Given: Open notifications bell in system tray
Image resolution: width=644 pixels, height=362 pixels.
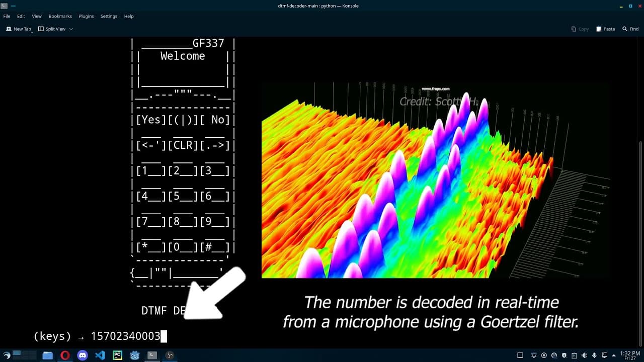Looking at the screenshot, I should 534,355.
